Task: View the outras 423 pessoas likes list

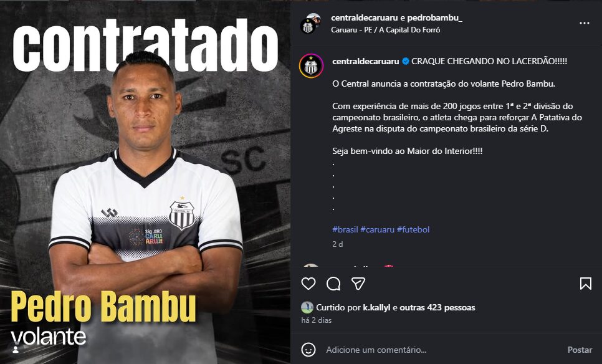Action: (x=437, y=307)
